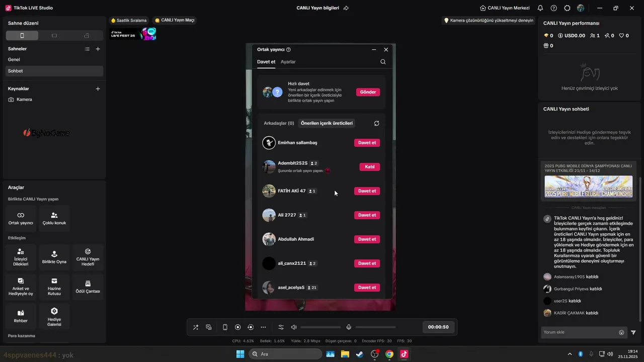This screenshot has height=362, width=644.
Task: Click the Saatlik Sıralama badge
Action: point(129,20)
